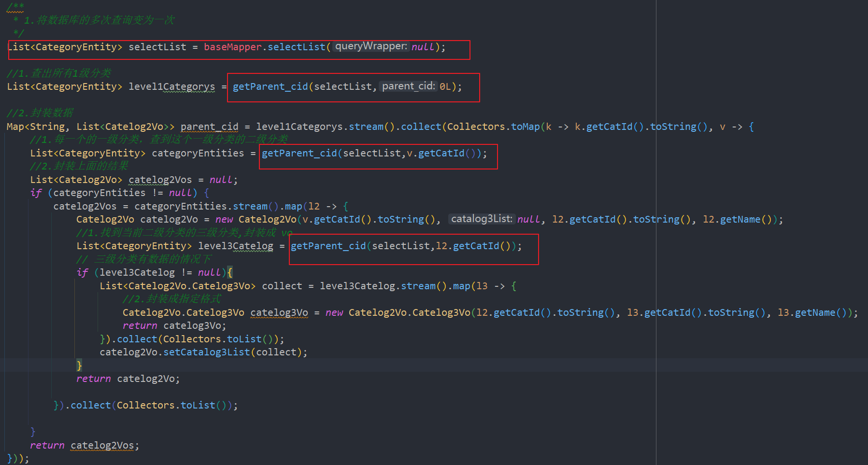
Task: Click the '//2.封装上面的结果' comment
Action: coord(79,166)
